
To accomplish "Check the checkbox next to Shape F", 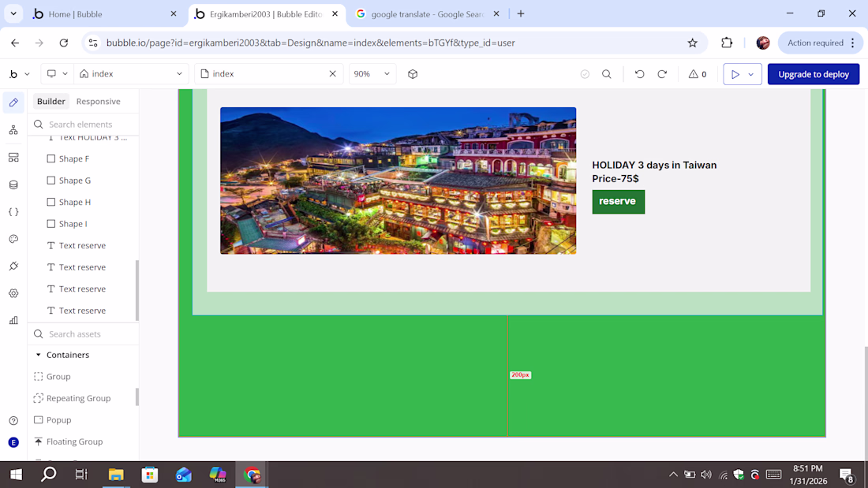I will [x=51, y=158].
